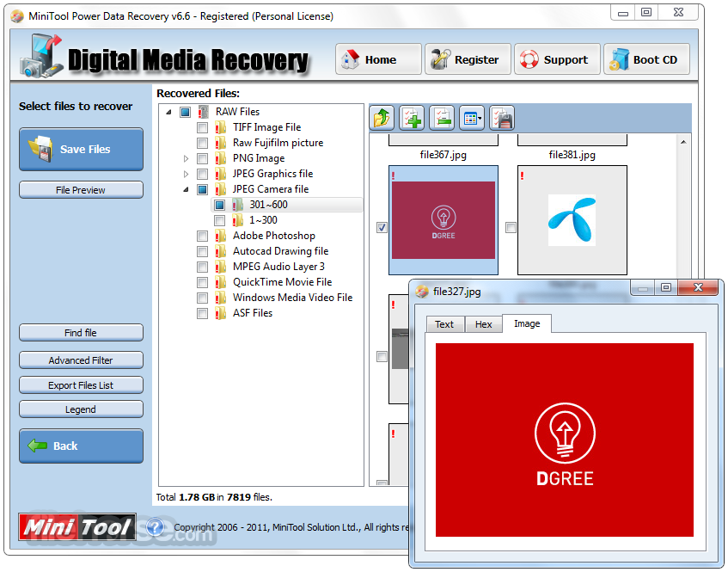Image resolution: width=728 pixels, height=572 pixels.
Task: Click the Export Files List button
Action: pos(81,384)
